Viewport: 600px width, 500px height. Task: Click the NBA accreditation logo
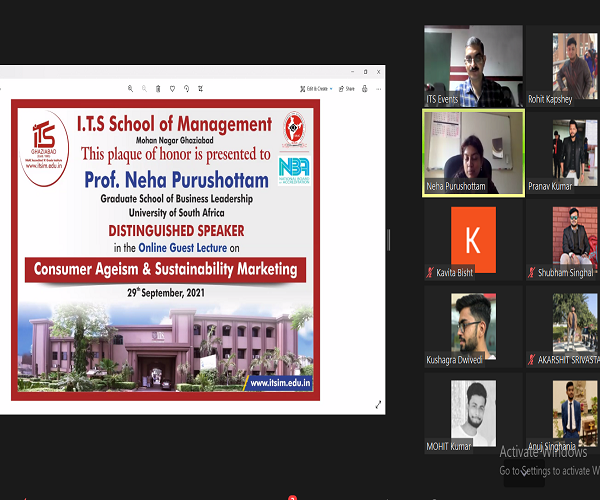tap(294, 171)
